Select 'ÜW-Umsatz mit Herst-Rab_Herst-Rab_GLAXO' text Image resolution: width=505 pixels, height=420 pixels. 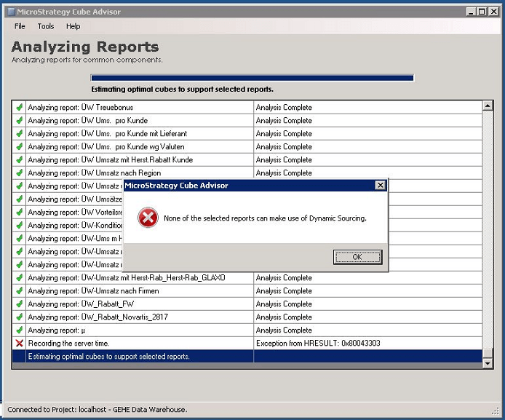[x=153, y=277]
